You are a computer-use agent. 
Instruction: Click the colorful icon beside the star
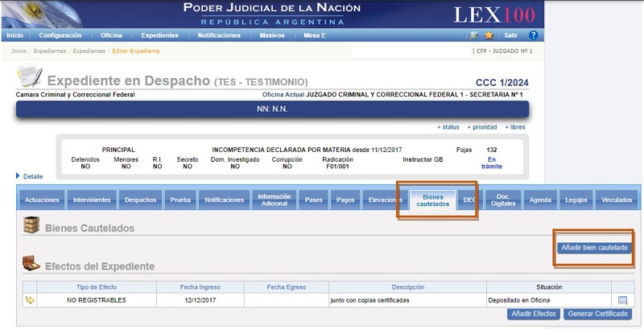tap(474, 35)
